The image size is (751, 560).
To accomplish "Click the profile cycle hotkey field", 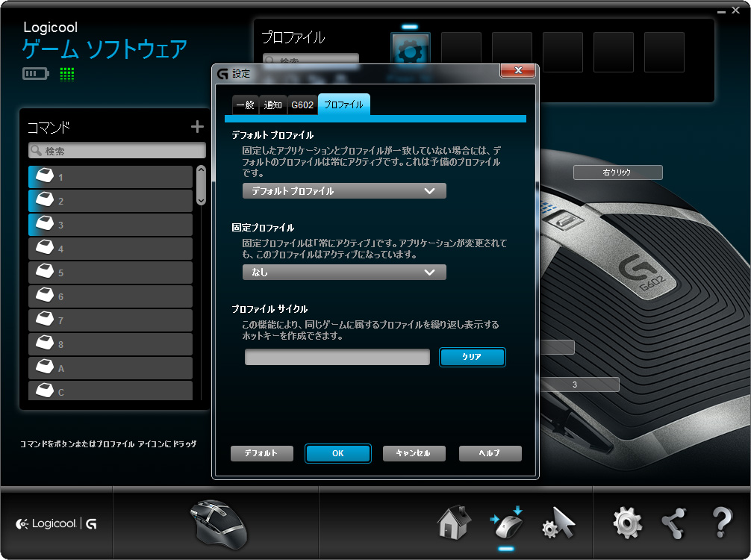I will (x=337, y=357).
